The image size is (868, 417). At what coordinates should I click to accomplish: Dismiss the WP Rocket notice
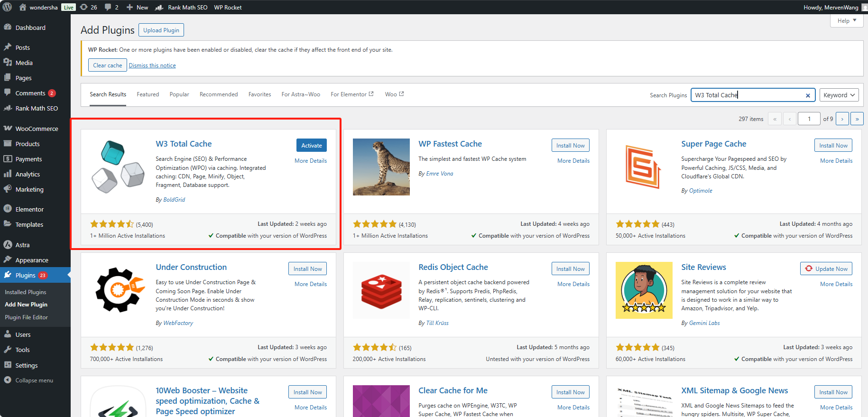click(152, 65)
